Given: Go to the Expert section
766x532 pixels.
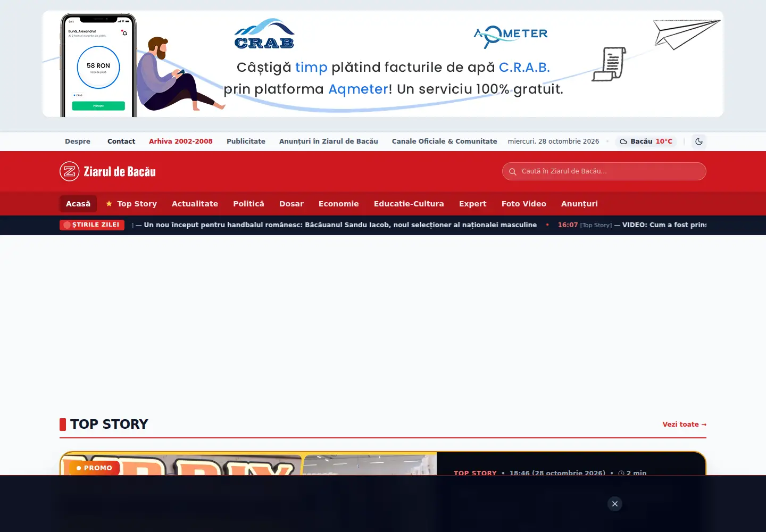Looking at the screenshot, I should click(473, 204).
